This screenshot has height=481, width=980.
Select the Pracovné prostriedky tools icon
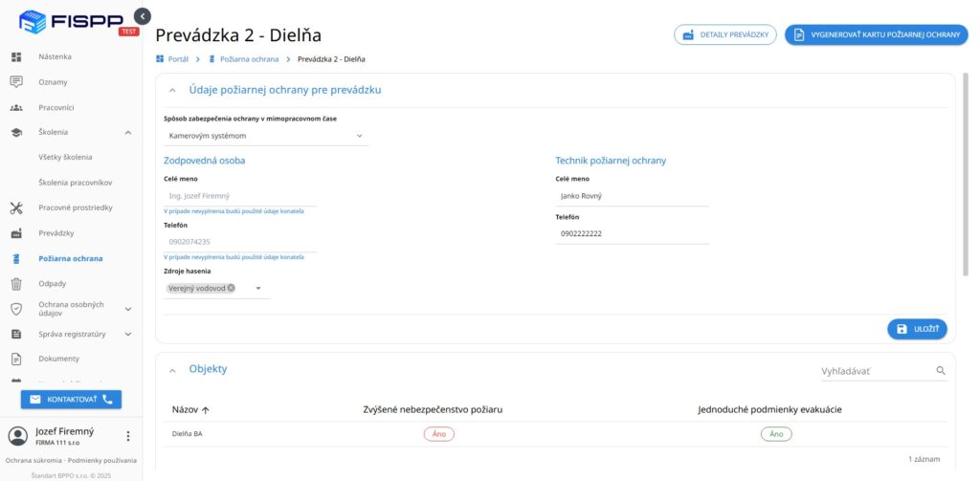tap(16, 208)
